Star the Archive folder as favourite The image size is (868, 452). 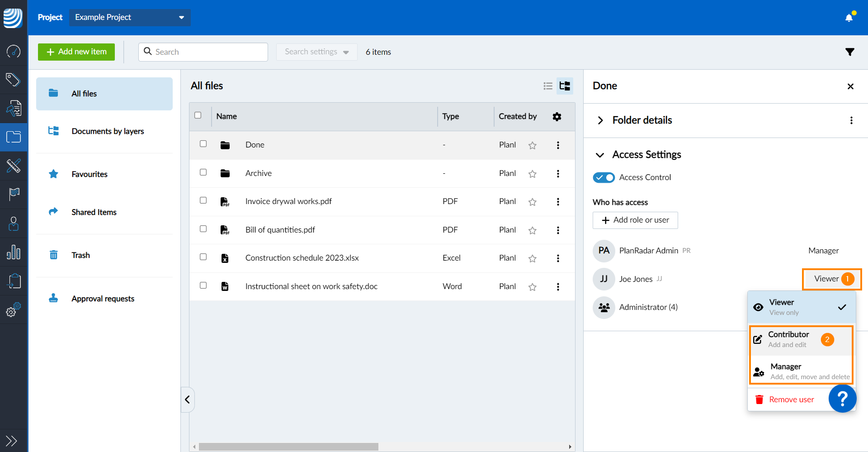[533, 174]
